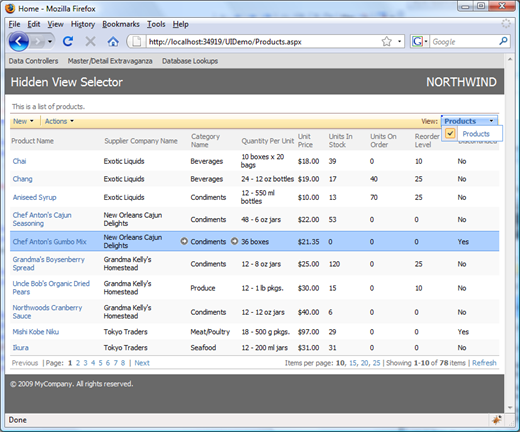Click the page scrollbar down arrow
Image resolution: width=520 pixels, height=432 pixels.
[x=510, y=407]
